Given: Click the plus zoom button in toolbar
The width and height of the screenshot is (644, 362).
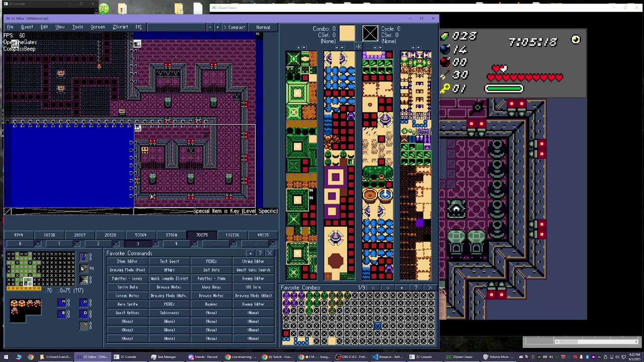Looking at the screenshot, I should (x=217, y=27).
